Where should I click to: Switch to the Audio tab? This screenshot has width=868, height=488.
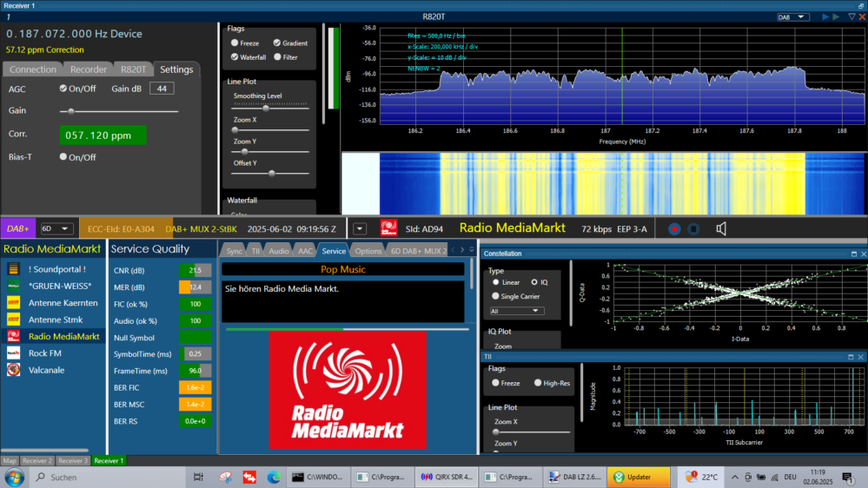tap(278, 251)
